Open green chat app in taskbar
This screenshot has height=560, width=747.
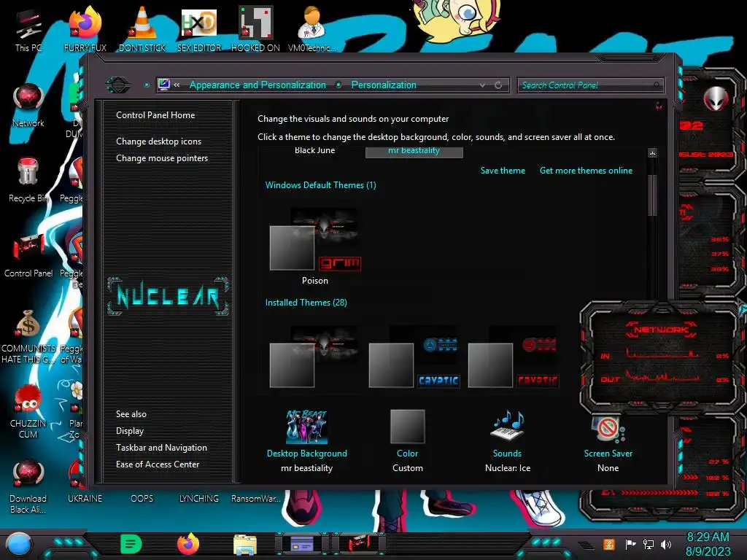(x=131, y=544)
